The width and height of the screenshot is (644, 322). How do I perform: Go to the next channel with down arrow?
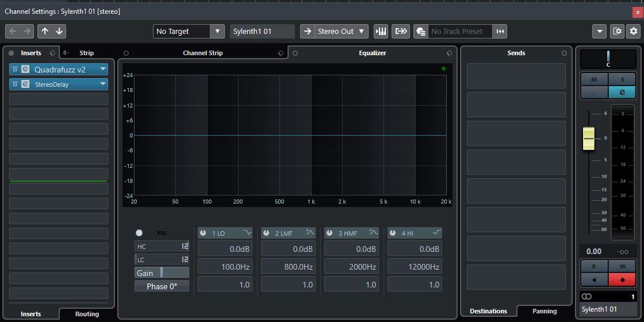tap(59, 31)
